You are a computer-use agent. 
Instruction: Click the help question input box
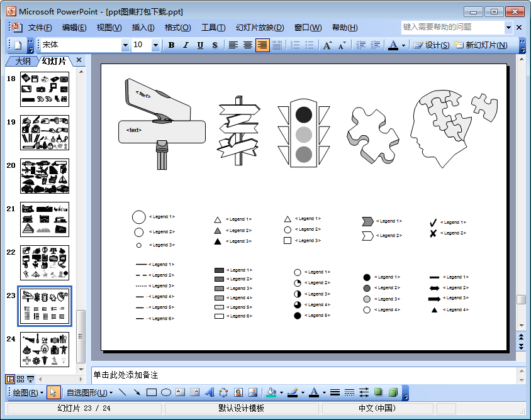[x=453, y=27]
